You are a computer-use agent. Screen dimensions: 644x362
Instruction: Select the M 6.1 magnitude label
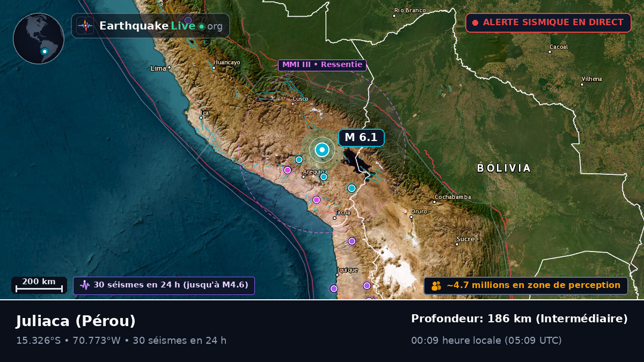[361, 137]
